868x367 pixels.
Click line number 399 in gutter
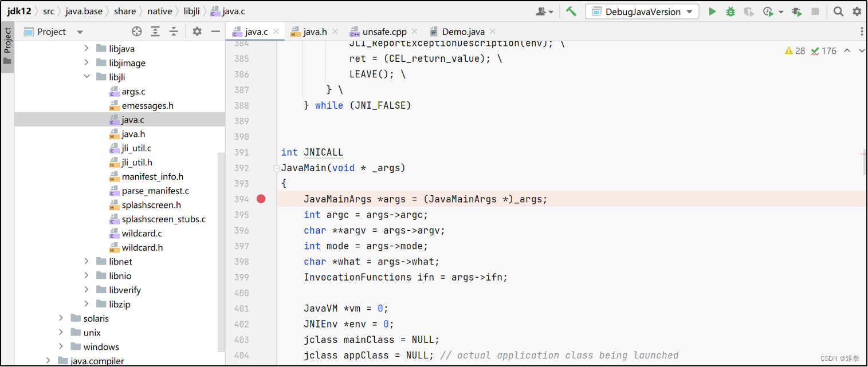[x=242, y=277]
